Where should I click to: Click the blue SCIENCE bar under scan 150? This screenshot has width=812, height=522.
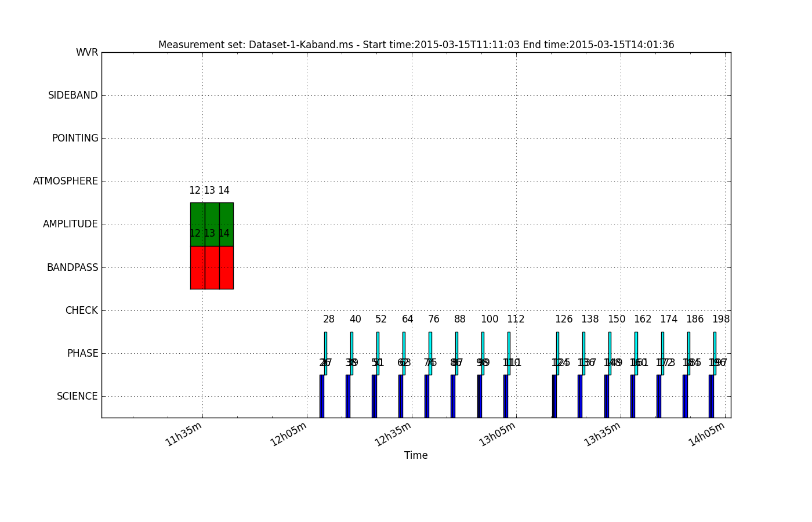tap(606, 396)
